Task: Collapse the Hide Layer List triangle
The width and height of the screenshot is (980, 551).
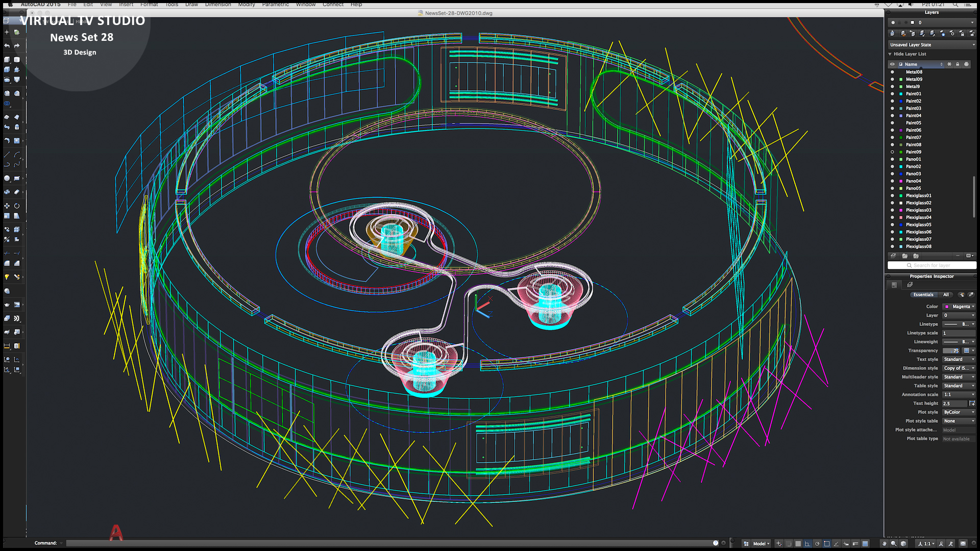Action: coord(890,54)
